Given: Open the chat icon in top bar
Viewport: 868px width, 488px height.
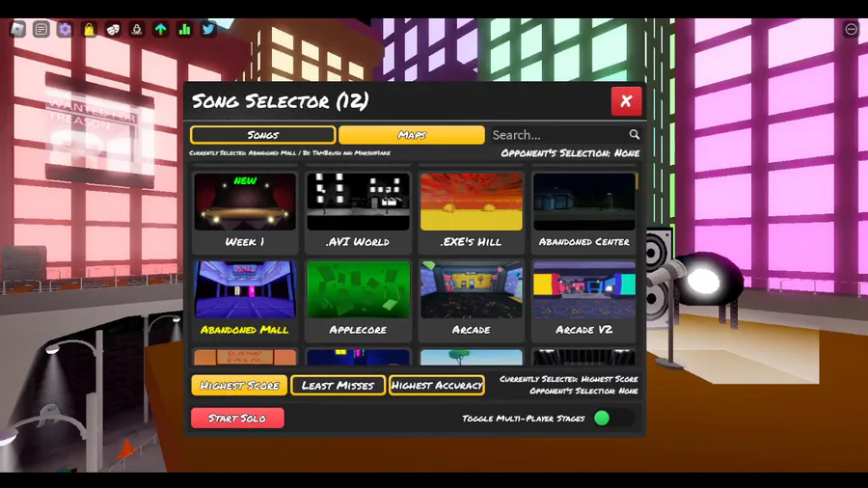Looking at the screenshot, I should [x=41, y=29].
